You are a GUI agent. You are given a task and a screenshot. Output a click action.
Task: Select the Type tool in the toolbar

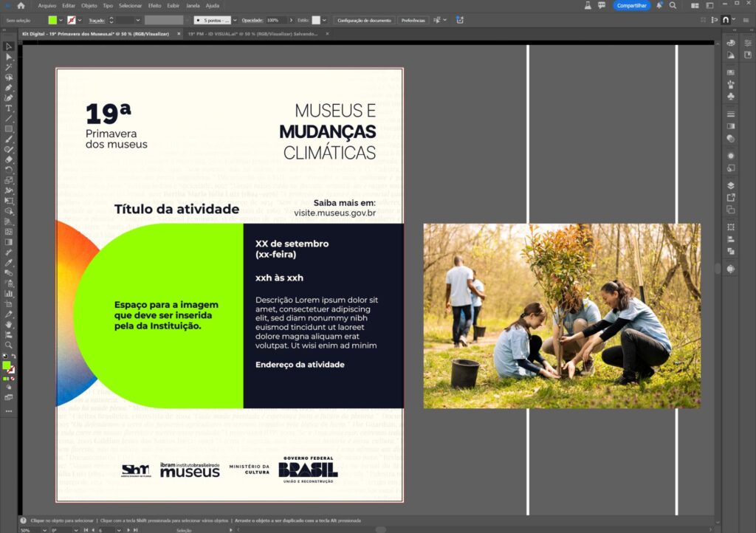pyautogui.click(x=9, y=108)
